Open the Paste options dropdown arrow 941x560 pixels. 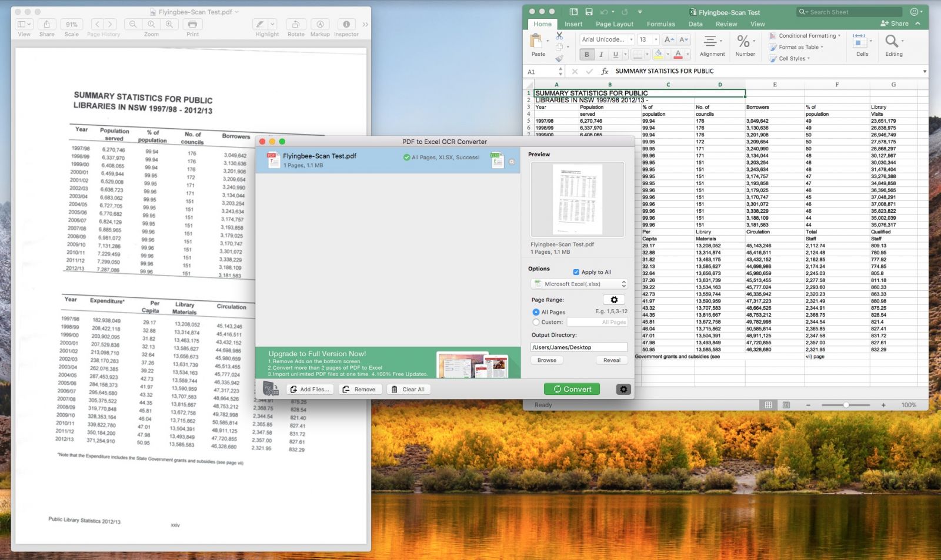[548, 41]
